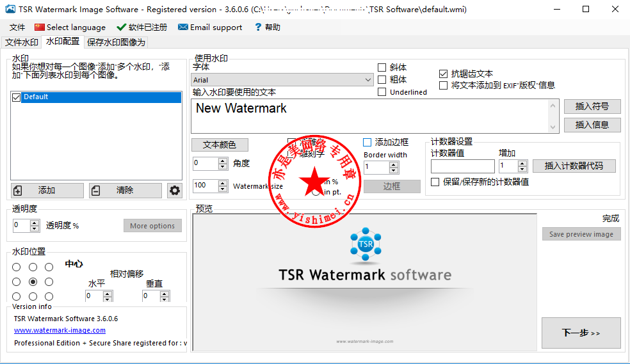The height and width of the screenshot is (364, 630).
Task: Click the 下一步 >> next button
Action: click(581, 333)
